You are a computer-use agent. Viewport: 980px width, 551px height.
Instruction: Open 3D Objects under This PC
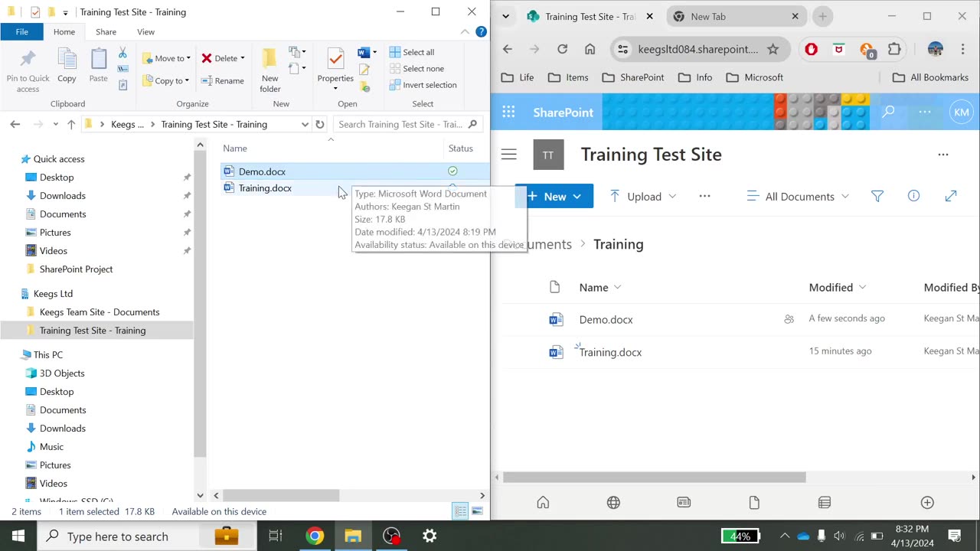(62, 373)
